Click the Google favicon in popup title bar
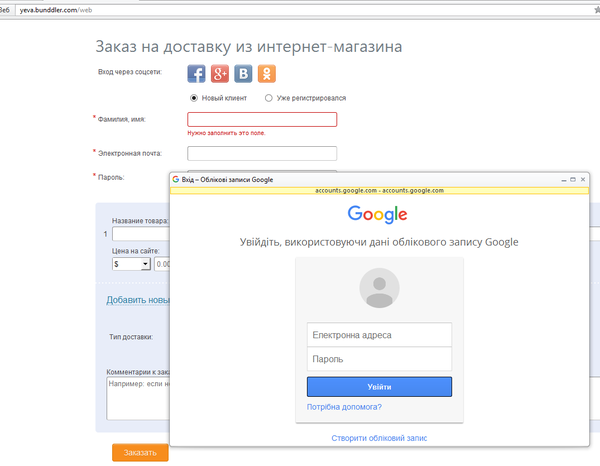The height and width of the screenshot is (466, 600). (176, 179)
